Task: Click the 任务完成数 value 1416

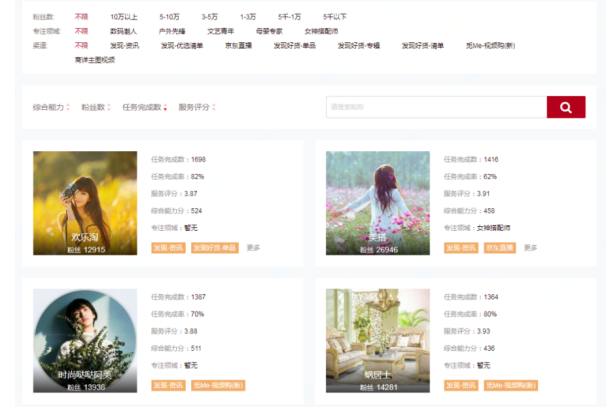Action: point(491,159)
